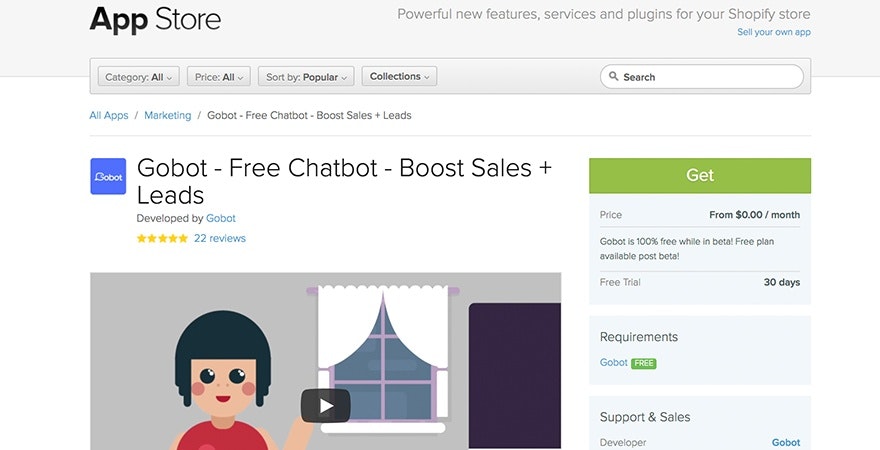Click the green Get button
This screenshot has height=450, width=880.
pyautogui.click(x=700, y=176)
